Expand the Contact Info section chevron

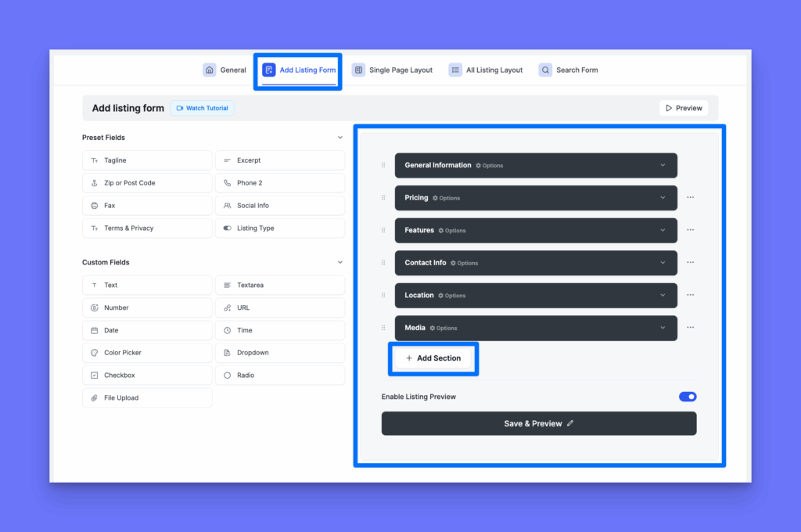tap(663, 263)
